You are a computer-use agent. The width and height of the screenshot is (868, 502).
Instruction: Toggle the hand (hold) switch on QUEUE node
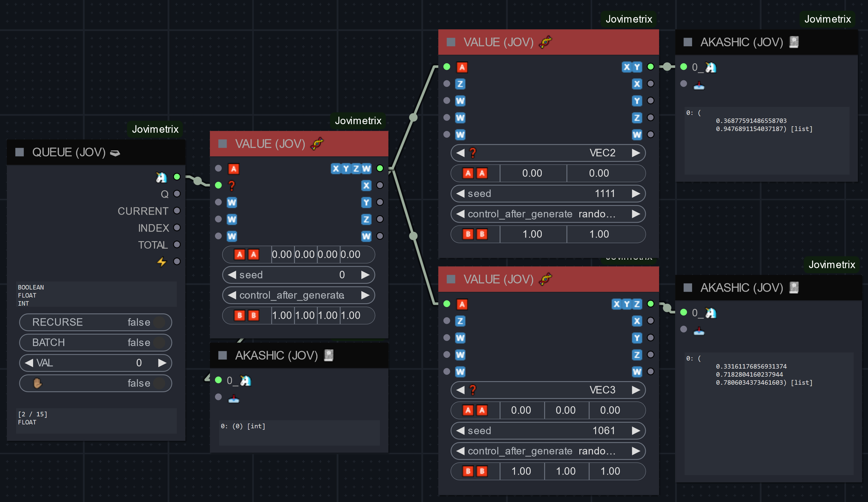coord(159,384)
